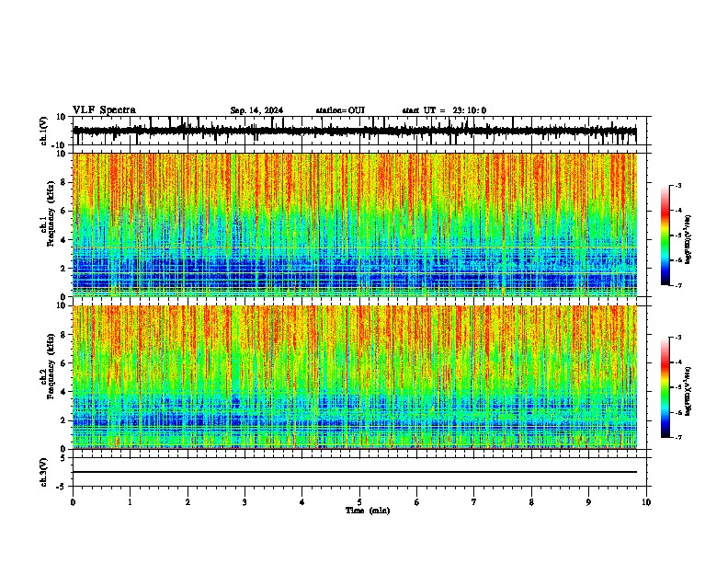The image size is (728, 563).
Task: Click time axis tick label "9"
Action: click(x=588, y=502)
